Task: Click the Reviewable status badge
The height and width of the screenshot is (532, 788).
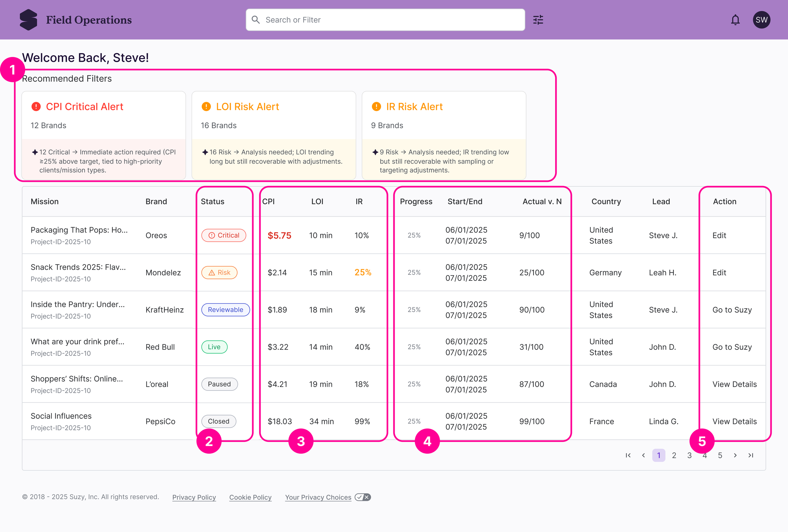Action: (225, 310)
